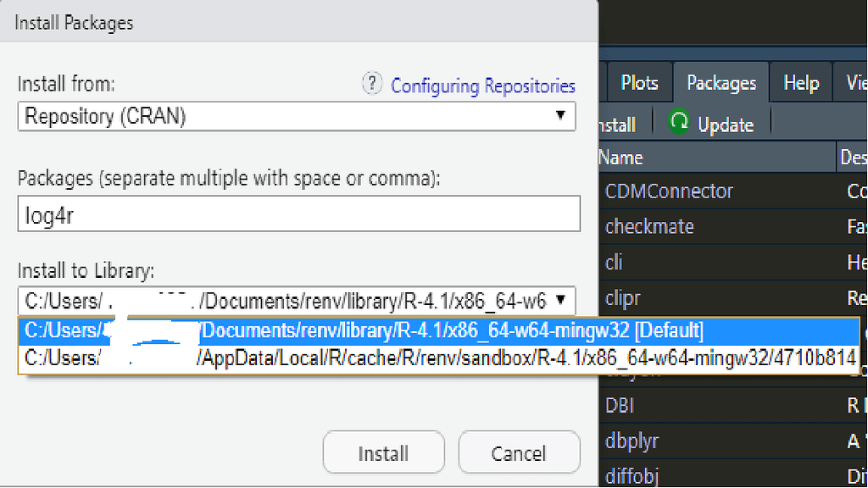Click the Install button in the dialog
Viewport: 868px width, 488px height.
pos(383,452)
